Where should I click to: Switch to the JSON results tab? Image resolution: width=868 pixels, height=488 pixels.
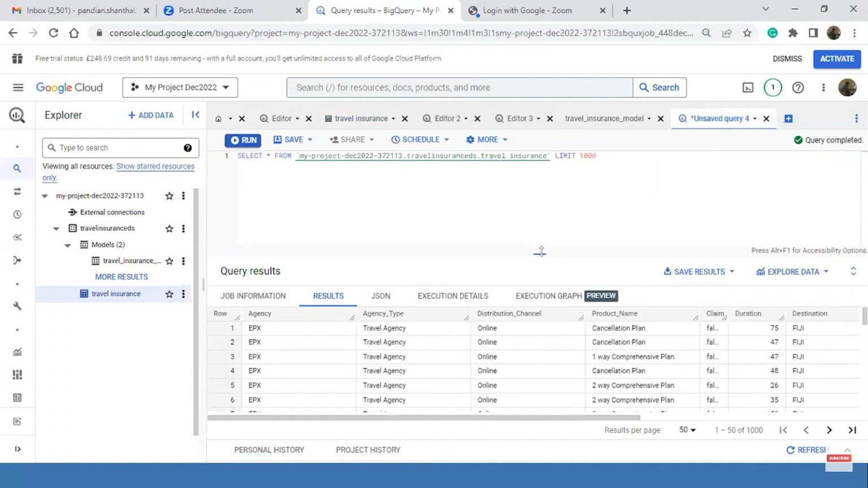(380, 295)
